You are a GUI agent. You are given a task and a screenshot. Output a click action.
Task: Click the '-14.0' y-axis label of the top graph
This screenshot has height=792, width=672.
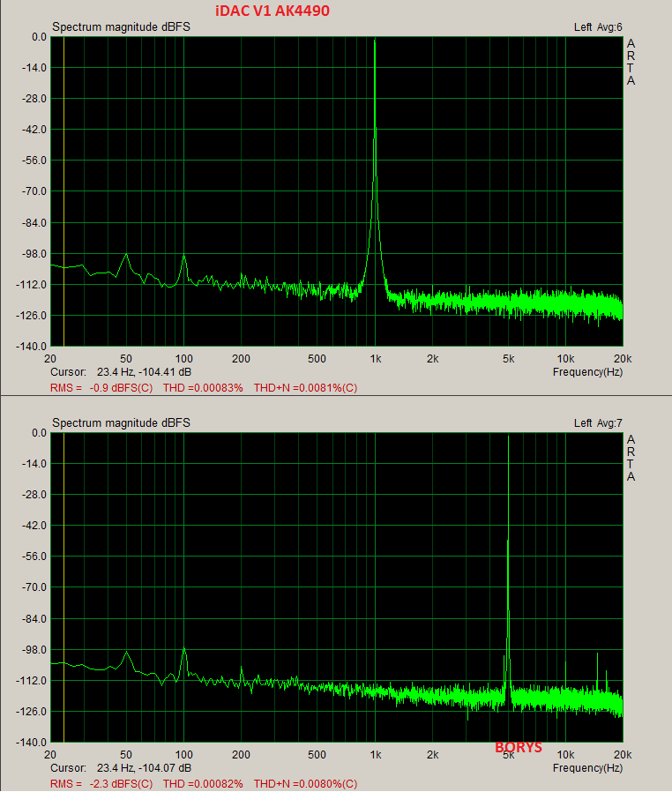pyautogui.click(x=34, y=68)
